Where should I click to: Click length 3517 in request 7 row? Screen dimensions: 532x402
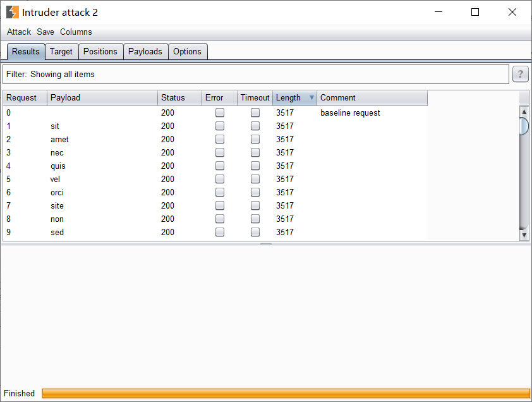294,205
